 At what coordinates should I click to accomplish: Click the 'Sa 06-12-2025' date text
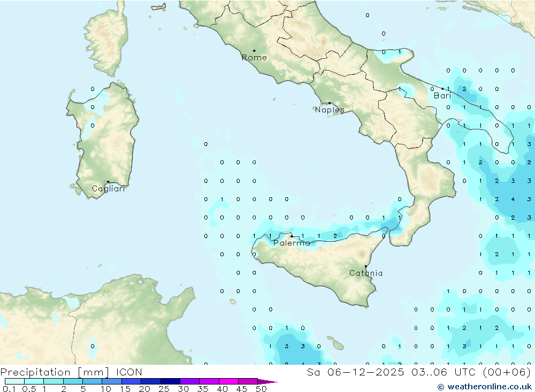click(x=355, y=372)
